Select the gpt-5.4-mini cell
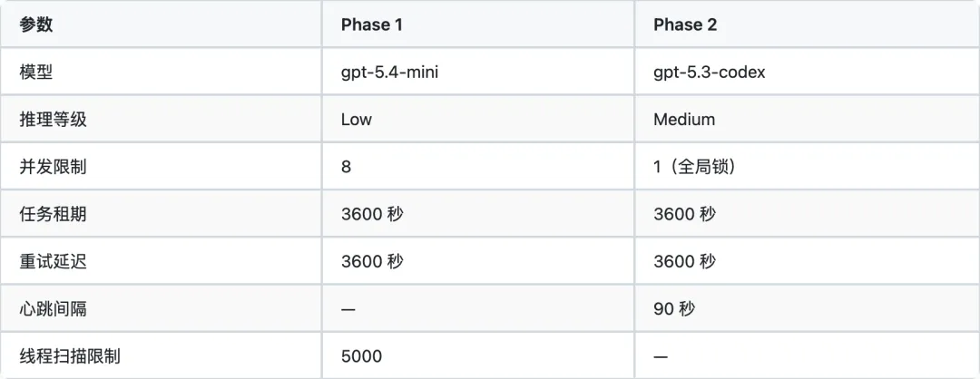The image size is (980, 379). tap(389, 72)
